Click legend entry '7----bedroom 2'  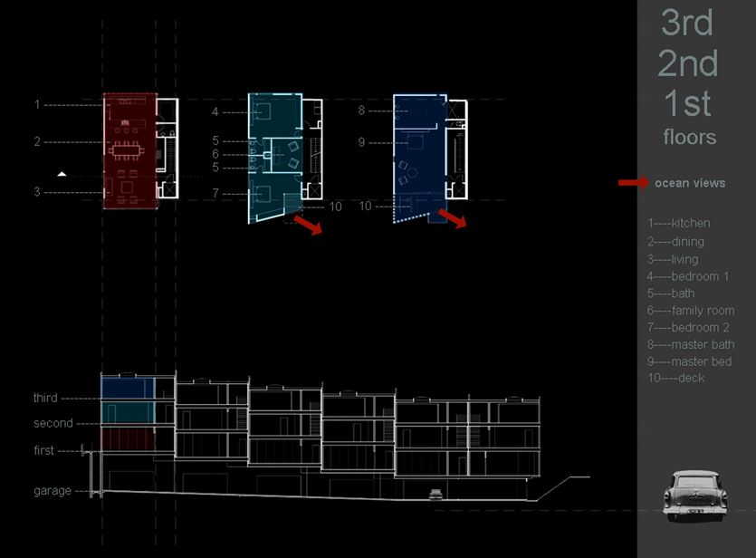coord(688,328)
